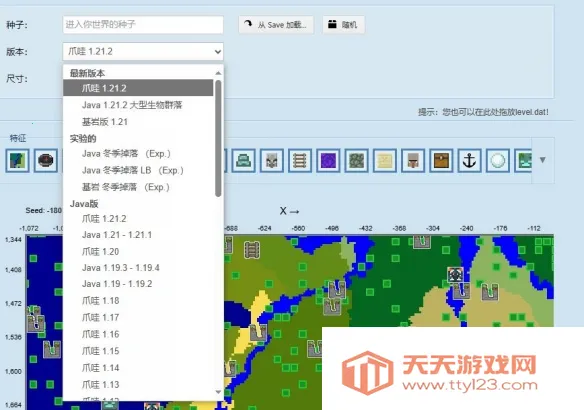Select 爪哇 1.14 option
This screenshot has height=410, width=584.
pos(138,368)
